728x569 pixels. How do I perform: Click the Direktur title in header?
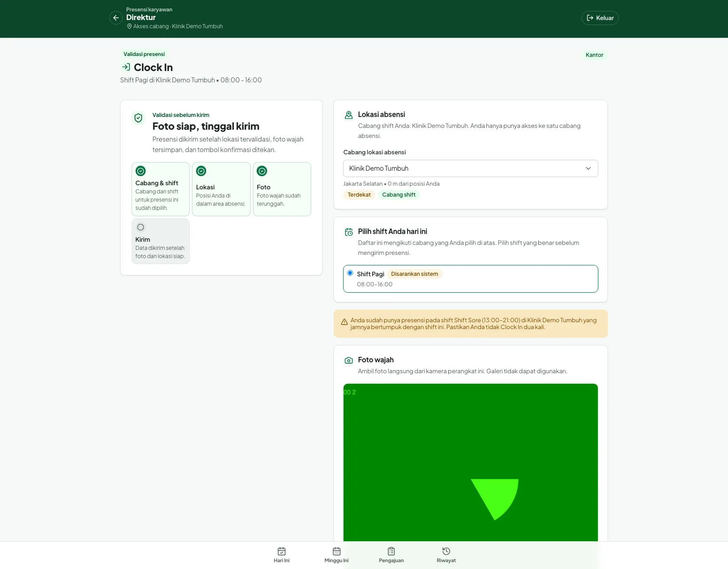[141, 17]
